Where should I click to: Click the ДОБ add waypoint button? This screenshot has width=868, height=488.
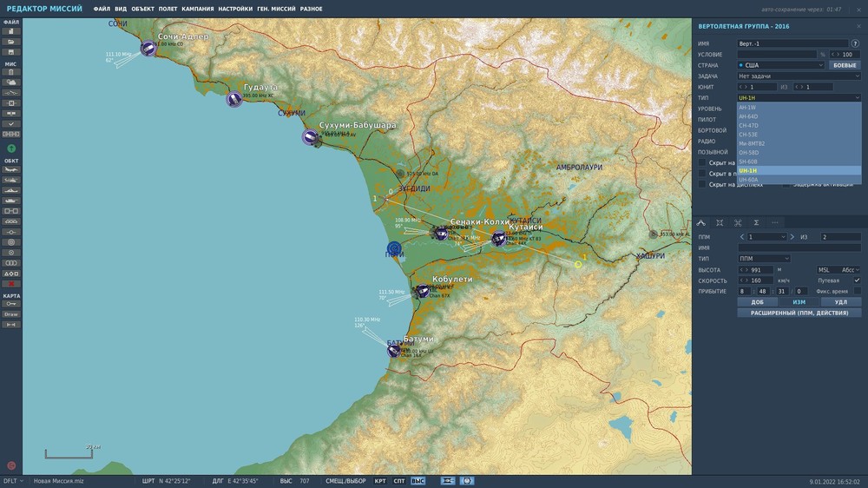757,302
